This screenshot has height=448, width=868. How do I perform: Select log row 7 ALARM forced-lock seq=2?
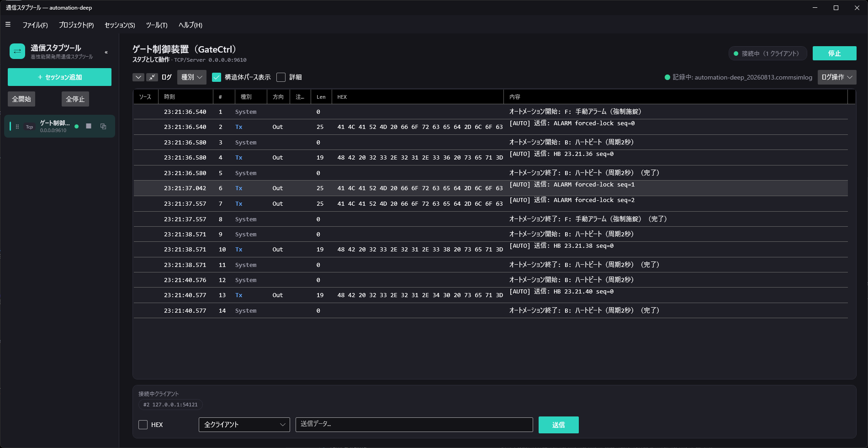click(x=491, y=204)
